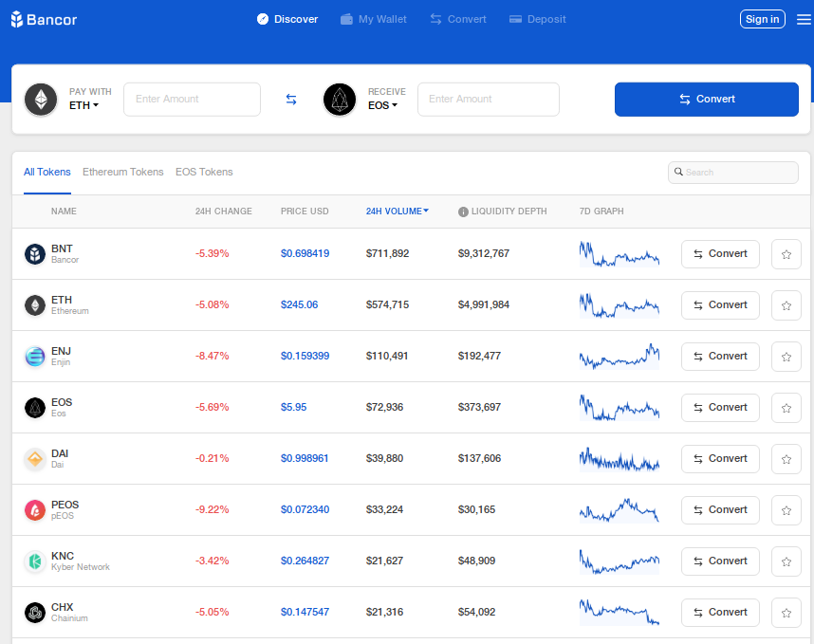
Task: Open the My Wallet menu item
Action: point(373,19)
